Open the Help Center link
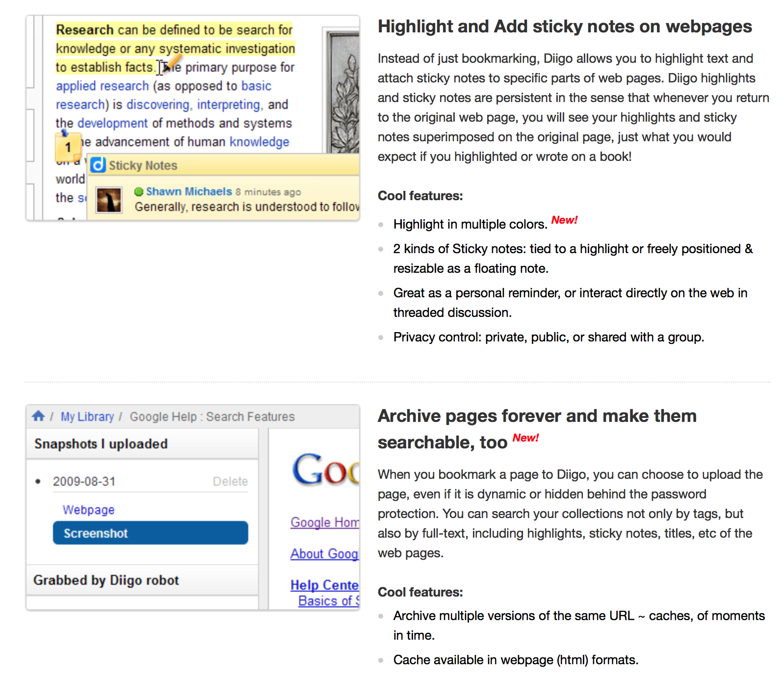Image resolution: width=784 pixels, height=676 pixels. (325, 585)
